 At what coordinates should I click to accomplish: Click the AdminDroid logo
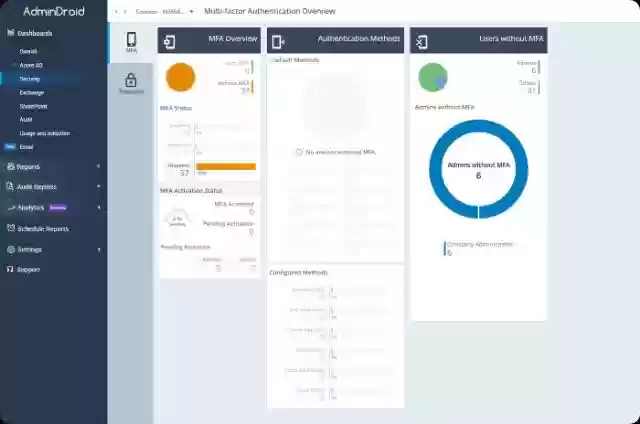point(54,11)
